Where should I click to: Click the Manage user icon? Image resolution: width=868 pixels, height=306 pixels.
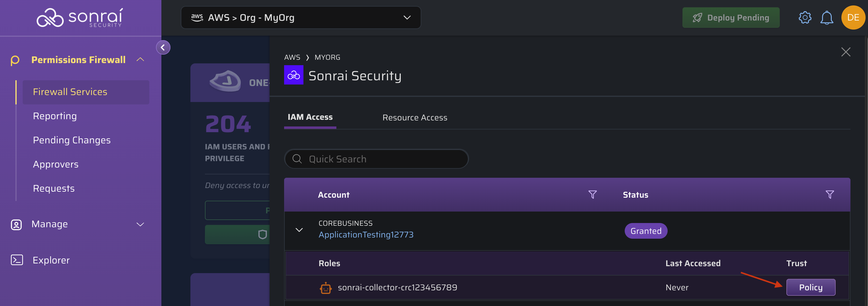(16, 225)
